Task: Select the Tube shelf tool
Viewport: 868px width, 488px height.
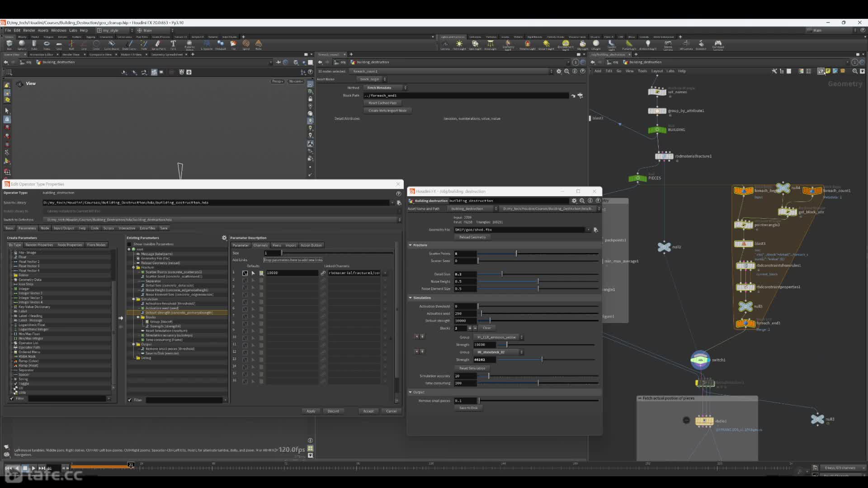Action: (34, 45)
